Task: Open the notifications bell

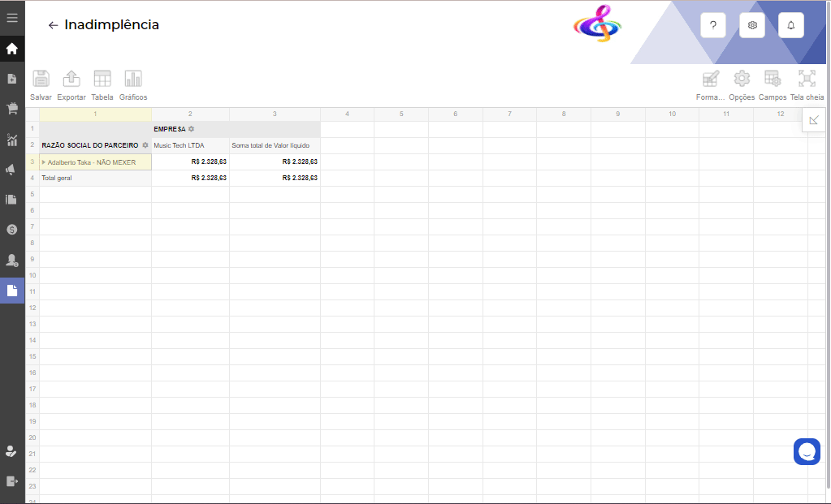Action: 791,25
